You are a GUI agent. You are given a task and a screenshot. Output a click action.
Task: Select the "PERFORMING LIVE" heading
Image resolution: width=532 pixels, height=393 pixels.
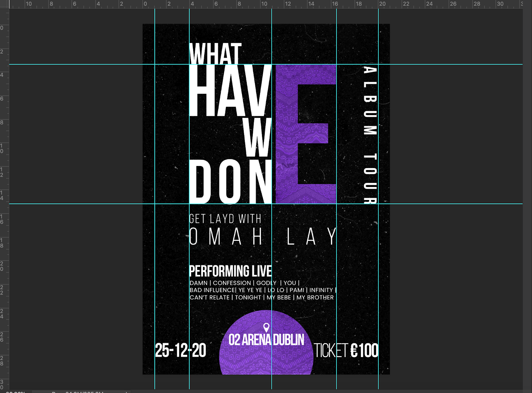coord(230,271)
